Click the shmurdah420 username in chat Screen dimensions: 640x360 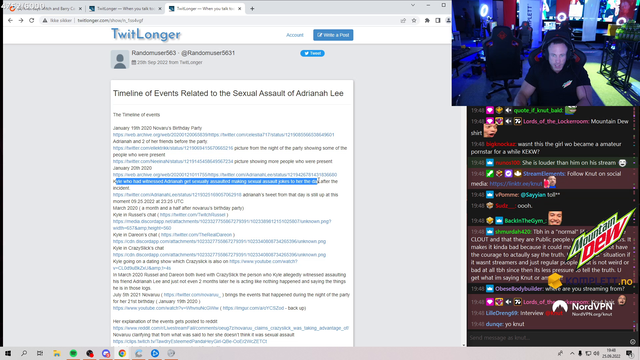(513, 232)
